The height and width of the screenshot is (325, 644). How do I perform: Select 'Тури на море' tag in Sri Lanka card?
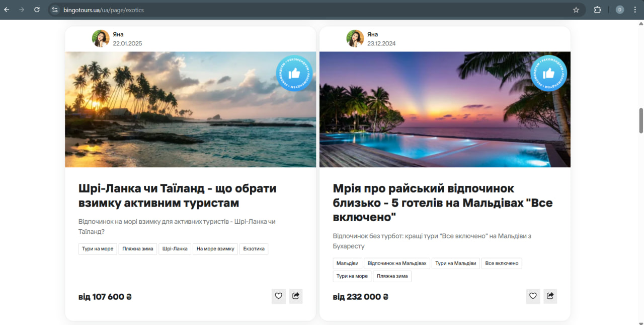coord(98,249)
